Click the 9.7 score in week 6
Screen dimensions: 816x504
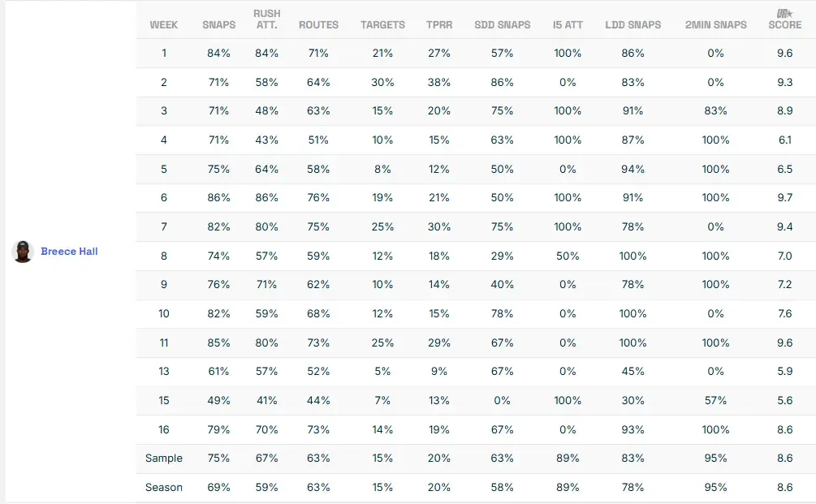point(784,198)
